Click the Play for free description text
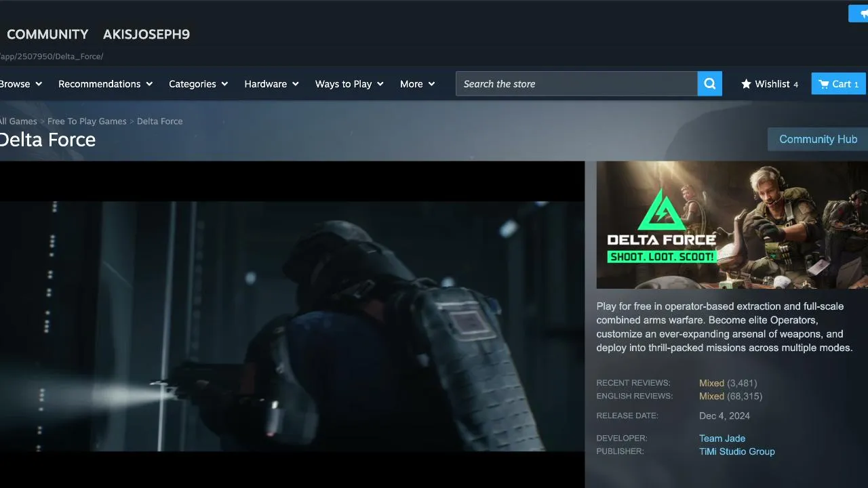The height and width of the screenshot is (488, 868). [724, 327]
